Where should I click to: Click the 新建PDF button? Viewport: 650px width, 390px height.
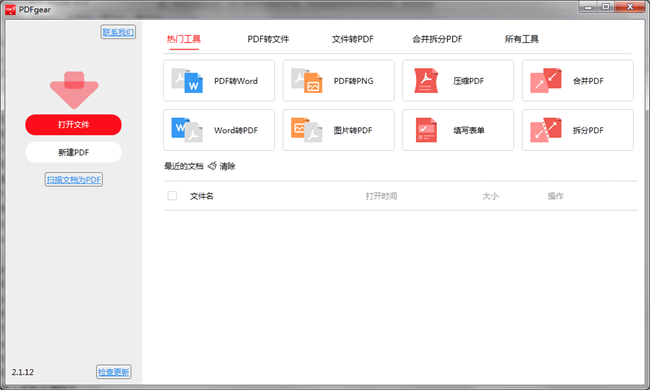pos(73,152)
